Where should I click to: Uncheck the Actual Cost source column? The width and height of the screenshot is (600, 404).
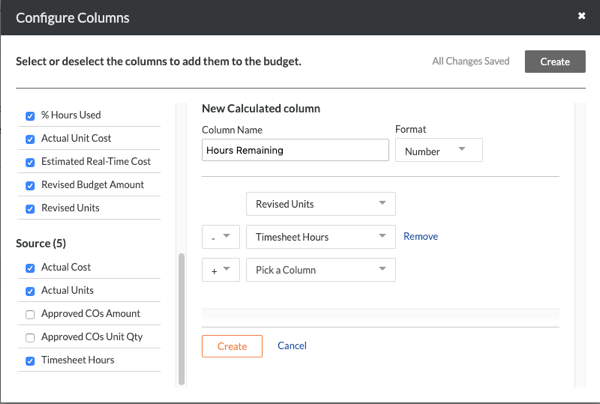30,268
